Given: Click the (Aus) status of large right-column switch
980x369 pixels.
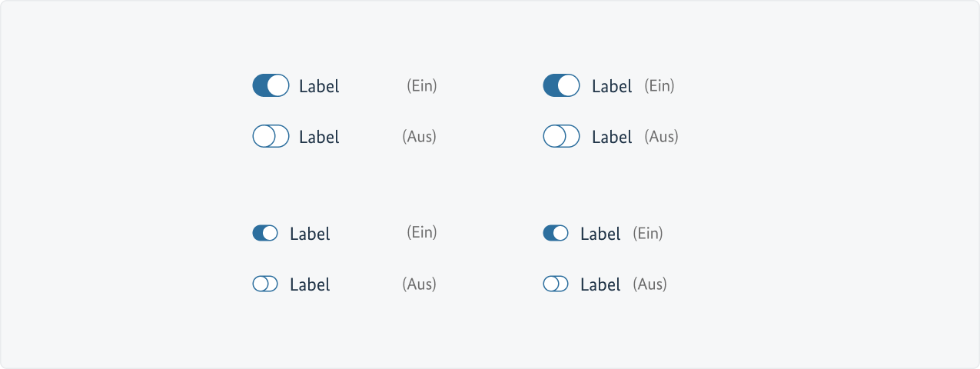Looking at the screenshot, I should coord(661,136).
